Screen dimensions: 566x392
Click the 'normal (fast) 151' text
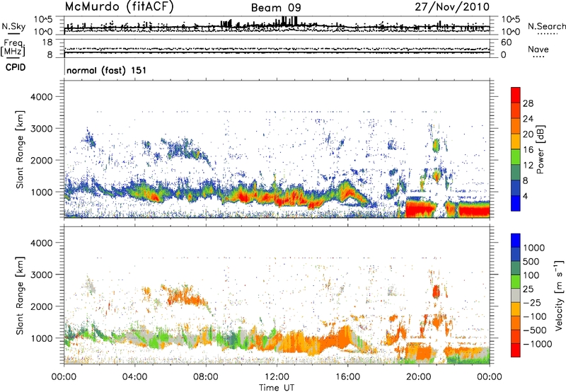107,70
